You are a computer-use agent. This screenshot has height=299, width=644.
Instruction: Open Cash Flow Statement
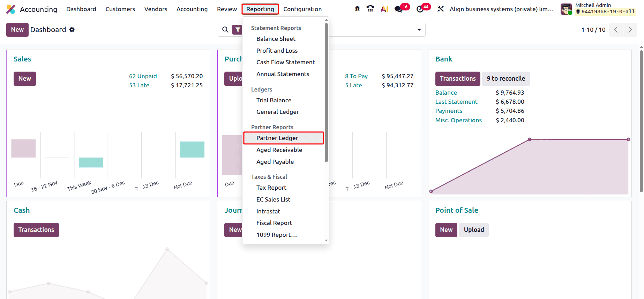(x=285, y=62)
